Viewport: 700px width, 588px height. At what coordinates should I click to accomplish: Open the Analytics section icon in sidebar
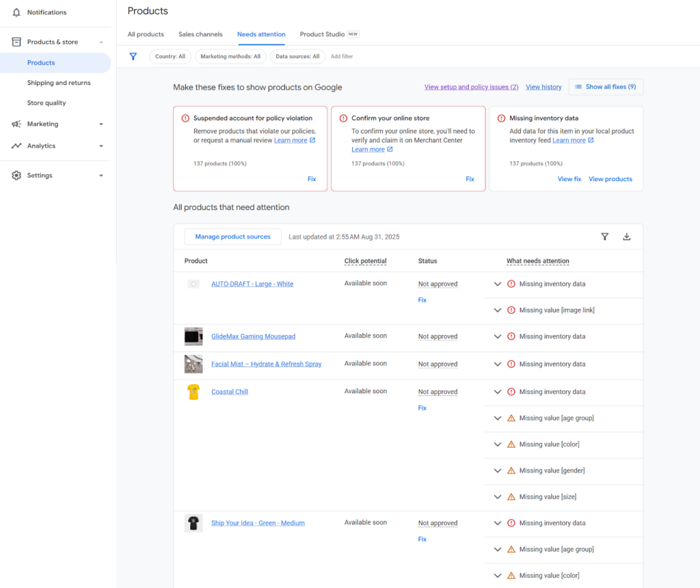(15, 146)
